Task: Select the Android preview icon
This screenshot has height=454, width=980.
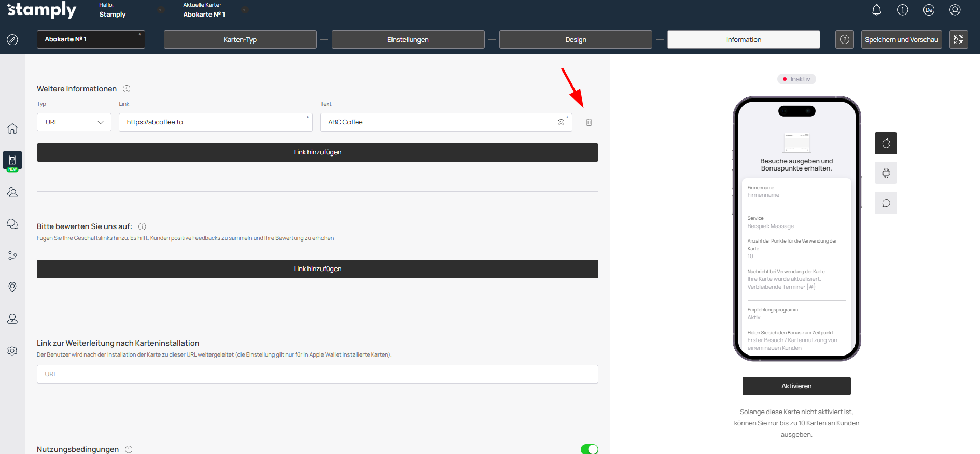Action: point(886,173)
